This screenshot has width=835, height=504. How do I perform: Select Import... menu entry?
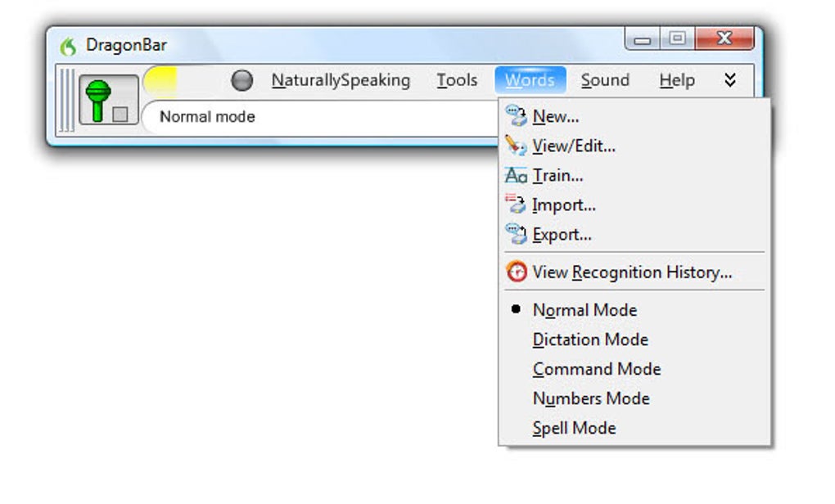(x=634, y=205)
